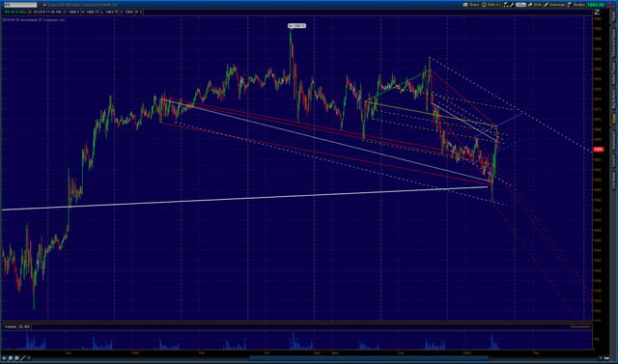Select the line drawing tool at bottom-left
The image size is (618, 364).
click(x=23, y=358)
